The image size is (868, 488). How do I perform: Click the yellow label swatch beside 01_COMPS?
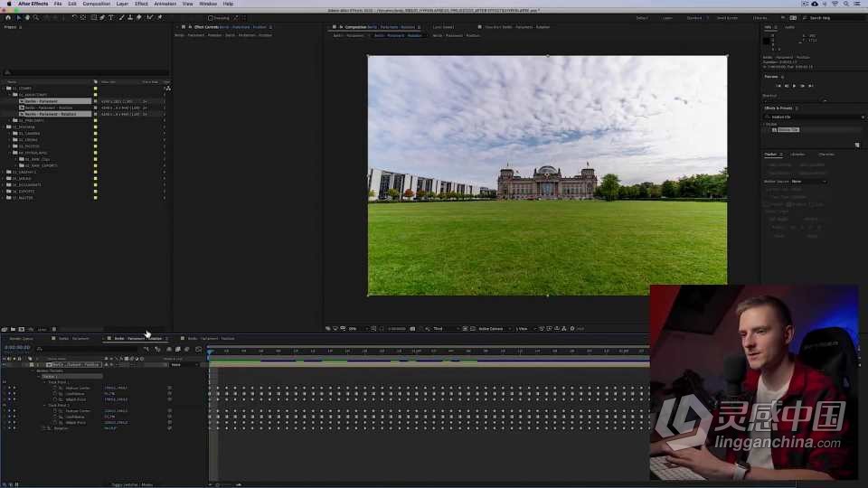tap(95, 89)
